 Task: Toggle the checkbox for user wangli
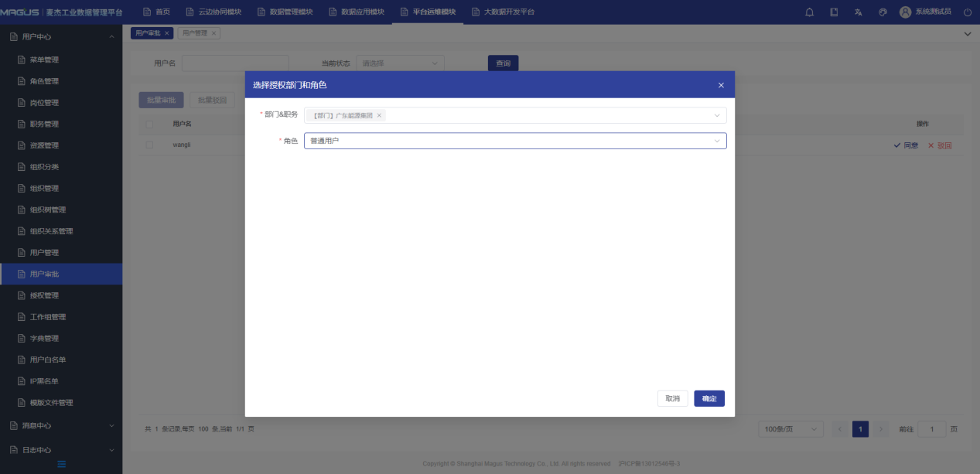point(149,145)
